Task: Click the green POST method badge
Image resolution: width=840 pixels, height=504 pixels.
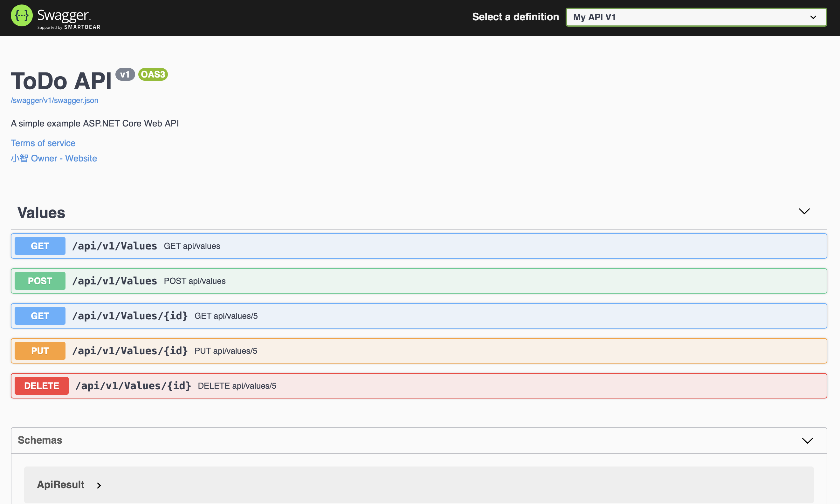Action: click(x=40, y=281)
